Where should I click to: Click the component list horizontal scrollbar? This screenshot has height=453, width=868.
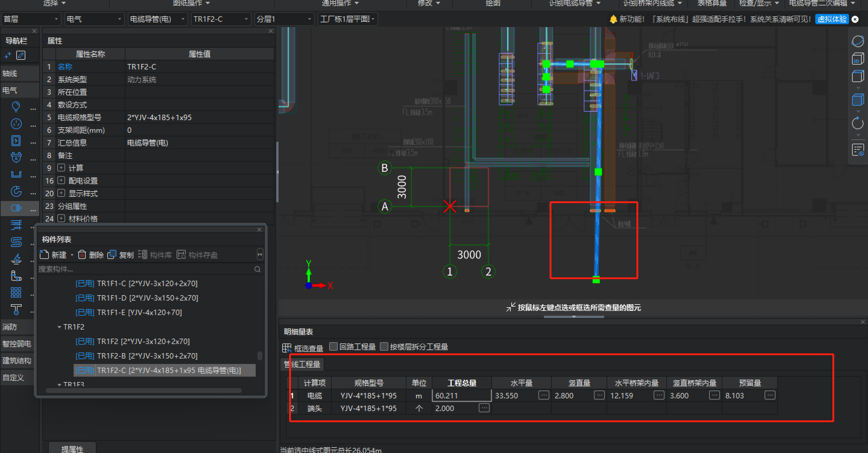coord(144,391)
